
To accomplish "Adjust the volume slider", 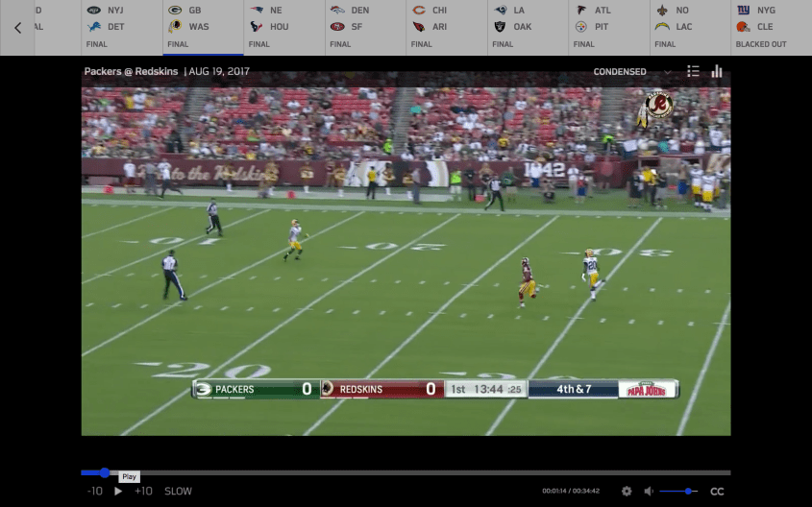I will click(x=690, y=491).
